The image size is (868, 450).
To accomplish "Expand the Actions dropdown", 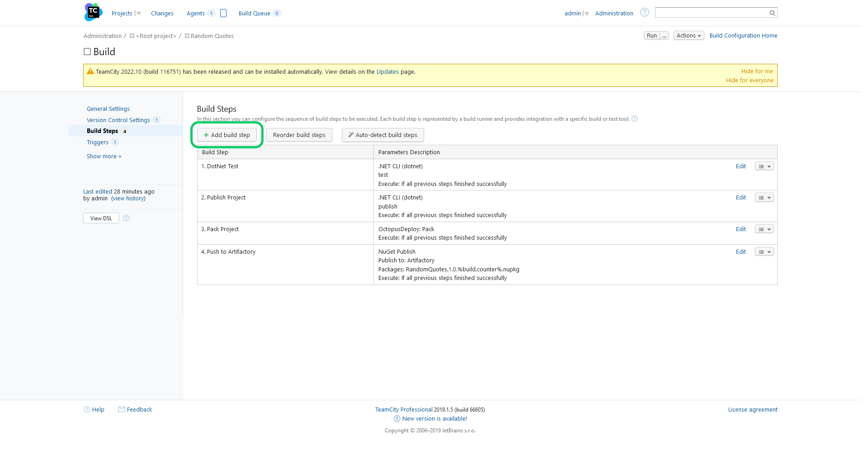I will [x=689, y=35].
